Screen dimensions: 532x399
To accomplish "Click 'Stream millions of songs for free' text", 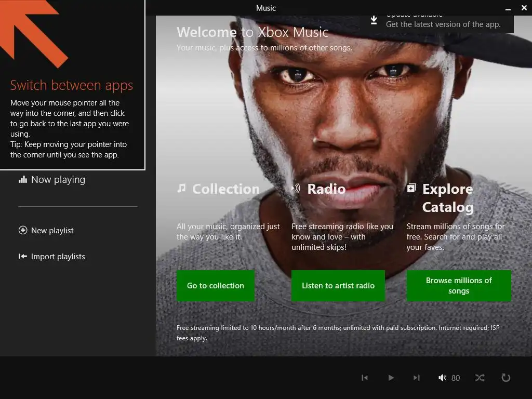I will [456, 237].
